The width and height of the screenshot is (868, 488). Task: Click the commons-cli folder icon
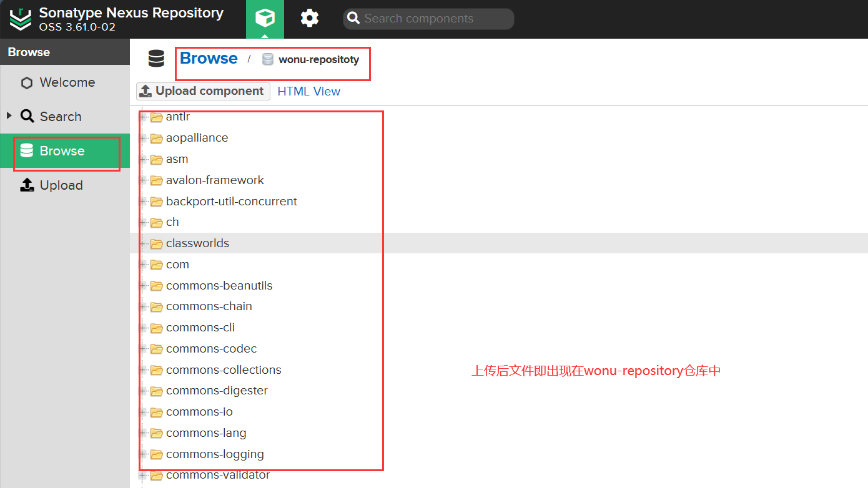[x=156, y=328]
